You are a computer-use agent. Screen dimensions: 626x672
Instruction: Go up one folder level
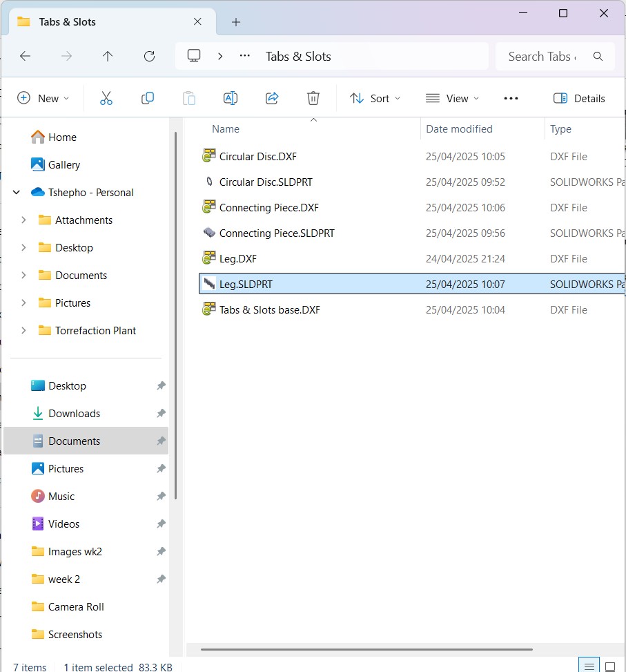(108, 56)
